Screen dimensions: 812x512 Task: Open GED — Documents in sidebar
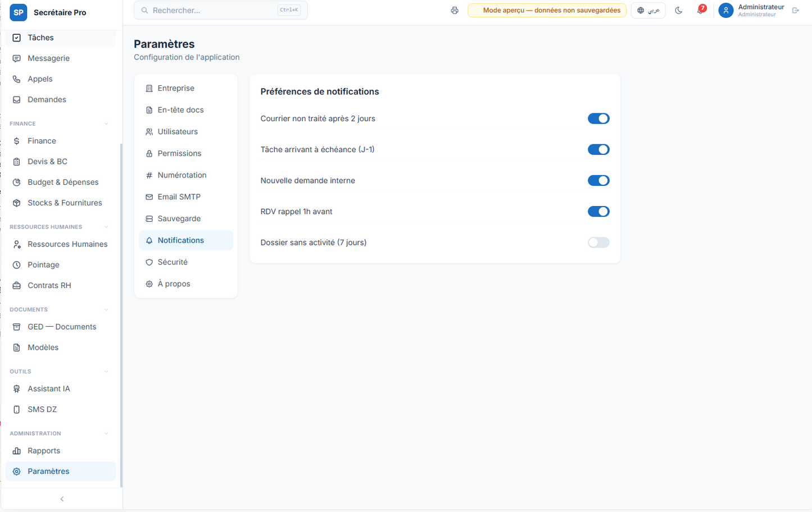tap(61, 327)
